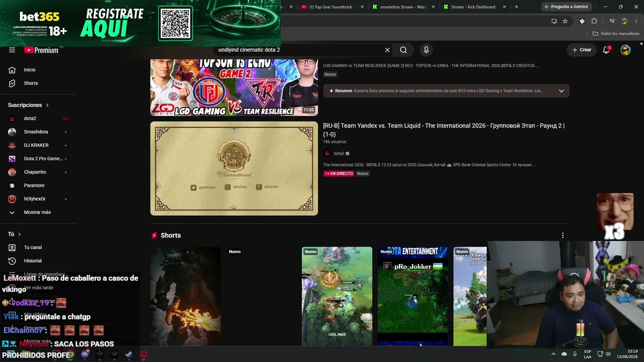This screenshot has height=362, width=644.
Task: Open the DJ KRAKER channel
Action: (39, 145)
